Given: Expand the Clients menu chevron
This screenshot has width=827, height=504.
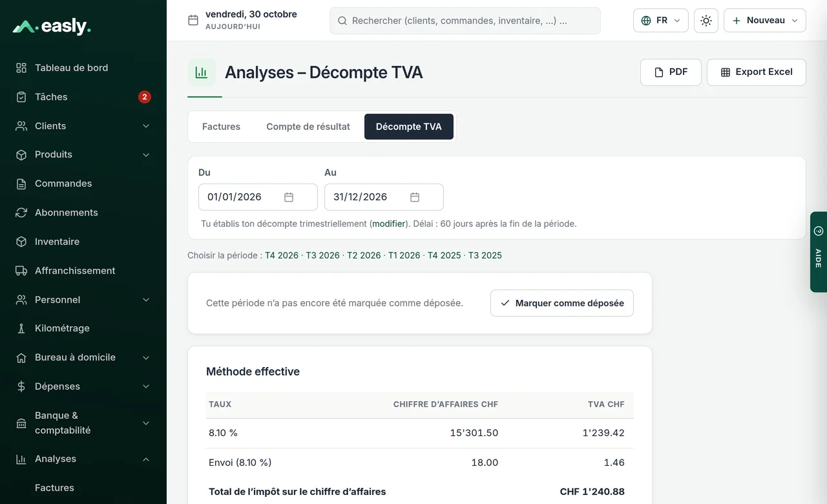Looking at the screenshot, I should coord(146,126).
